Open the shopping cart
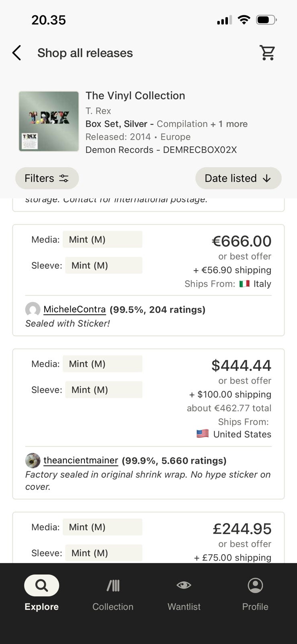The image size is (297, 644). 267,53
